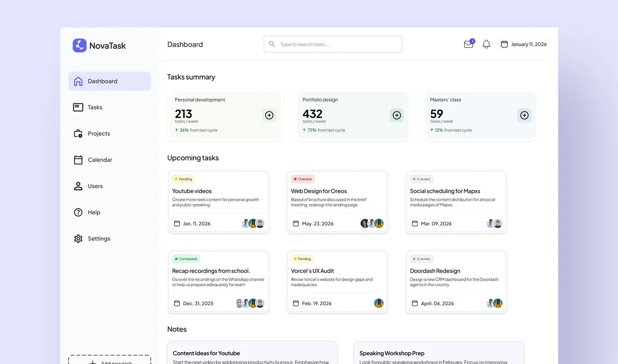Click the calendar icon beside January 11, 2026

coord(504,44)
